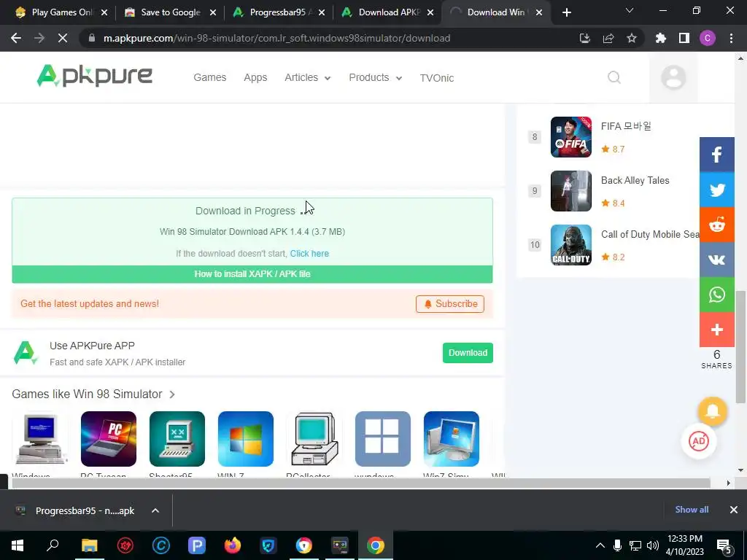This screenshot has width=747, height=560.
Task: Show hidden system tray icons
Action: pos(600,545)
